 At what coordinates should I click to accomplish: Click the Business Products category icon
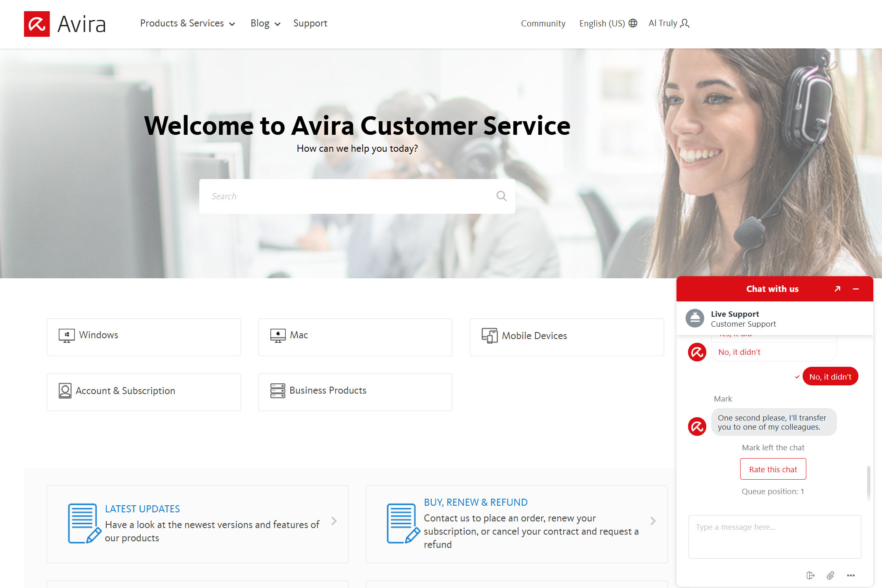277,390
